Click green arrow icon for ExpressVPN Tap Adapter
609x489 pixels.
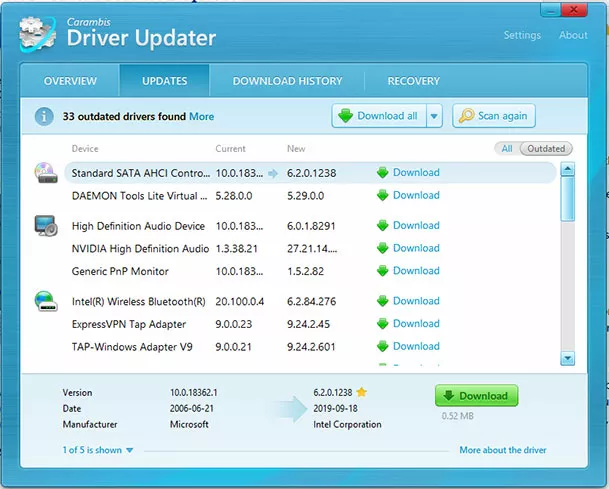tap(383, 324)
